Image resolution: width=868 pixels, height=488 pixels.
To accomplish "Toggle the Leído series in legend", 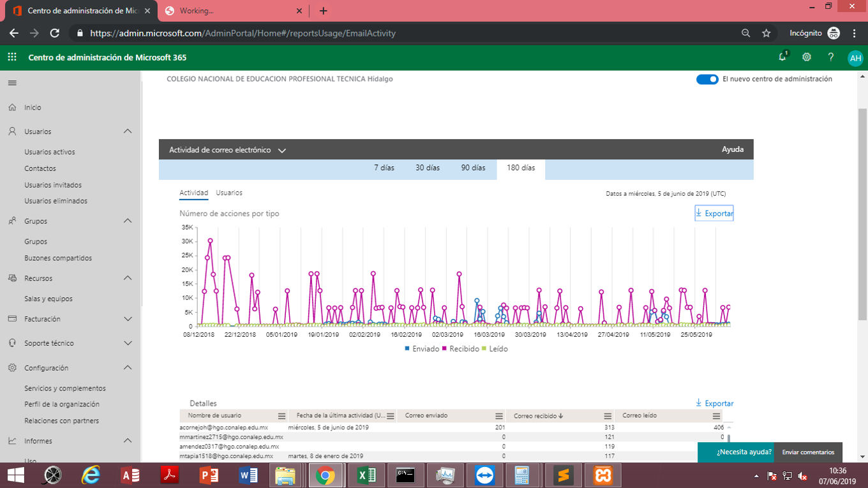I will pos(495,349).
